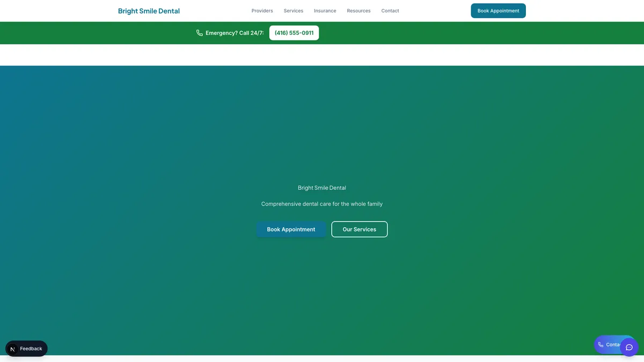
Task: Open the Feedback button
Action: click(x=31, y=349)
